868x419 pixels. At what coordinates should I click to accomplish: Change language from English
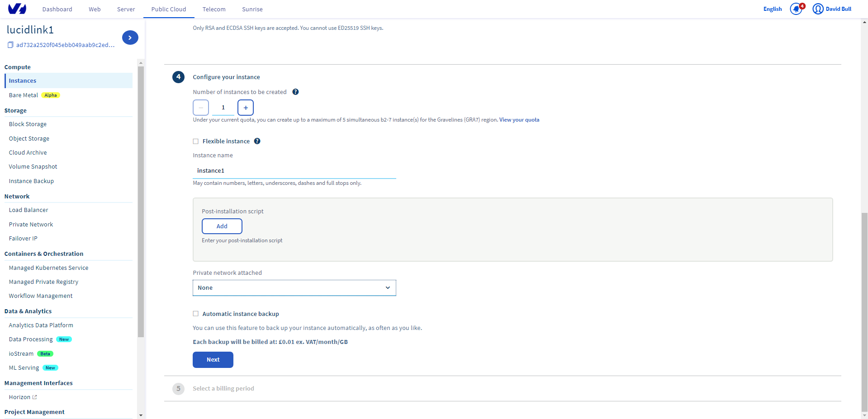pos(773,9)
